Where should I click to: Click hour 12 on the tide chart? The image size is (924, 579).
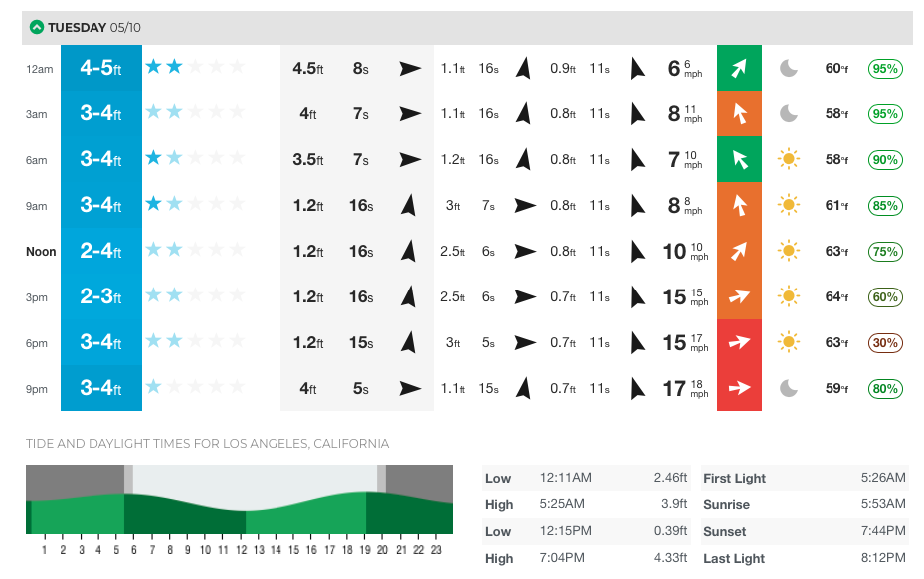click(x=240, y=550)
